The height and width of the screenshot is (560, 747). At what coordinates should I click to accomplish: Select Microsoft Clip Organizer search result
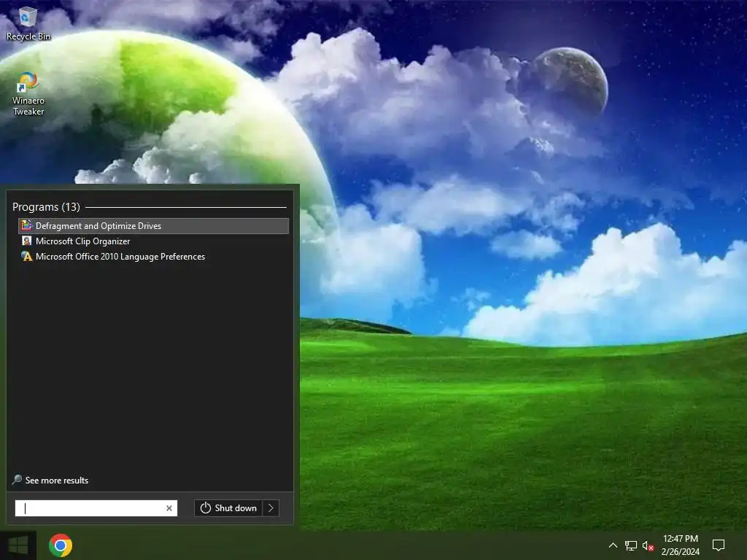(x=153, y=241)
